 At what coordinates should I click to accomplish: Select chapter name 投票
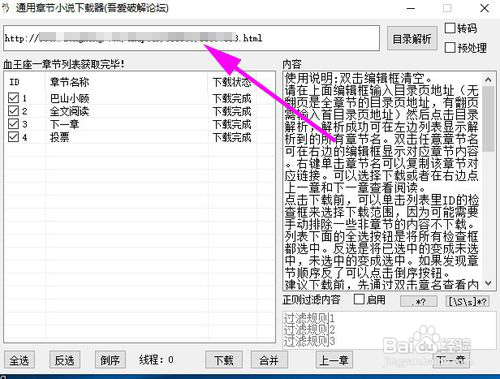[x=60, y=137]
